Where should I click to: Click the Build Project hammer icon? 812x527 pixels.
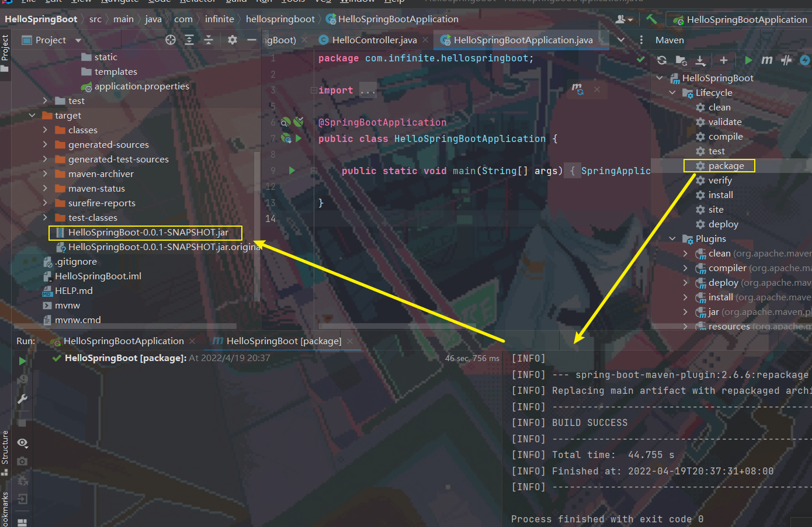click(x=651, y=19)
